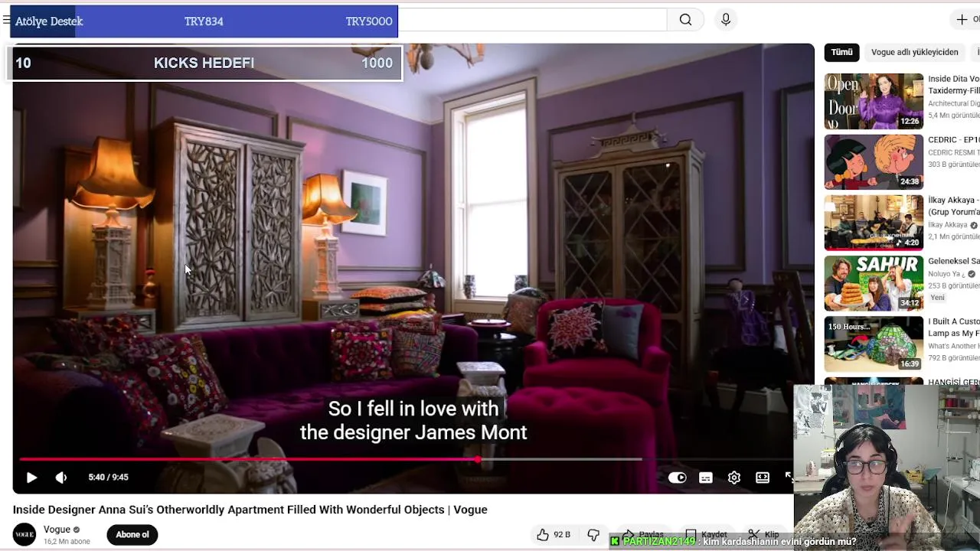This screenshot has width=980, height=551.
Task: Open the 150 Hours lamp thumbnail
Action: tap(874, 344)
